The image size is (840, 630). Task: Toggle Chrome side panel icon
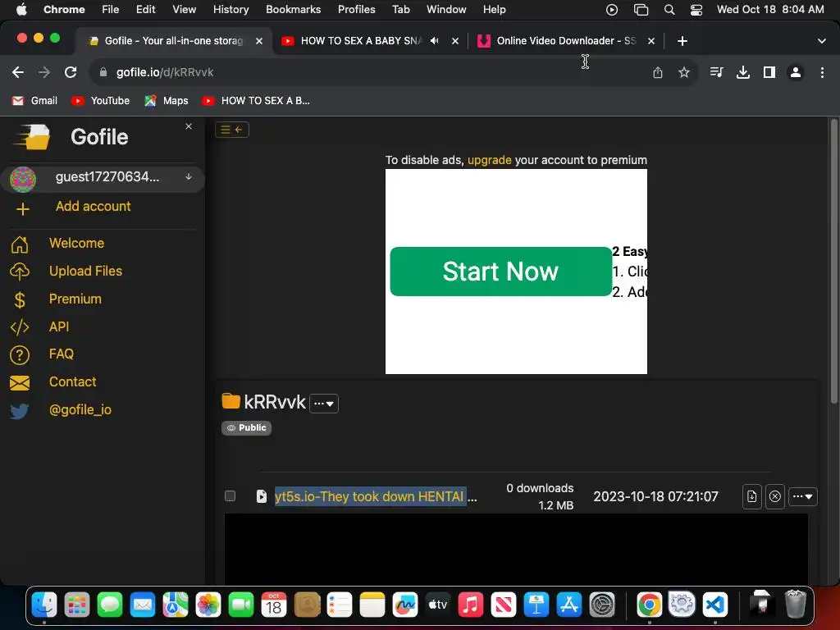tap(769, 72)
